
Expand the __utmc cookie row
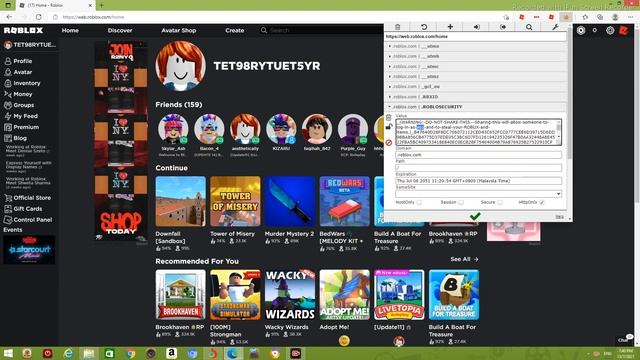tap(476, 66)
